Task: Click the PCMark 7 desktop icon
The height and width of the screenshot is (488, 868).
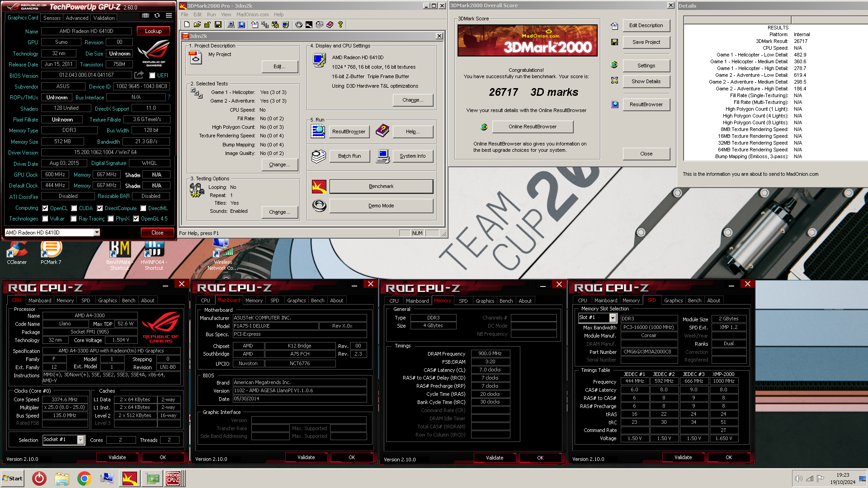Action: point(51,253)
